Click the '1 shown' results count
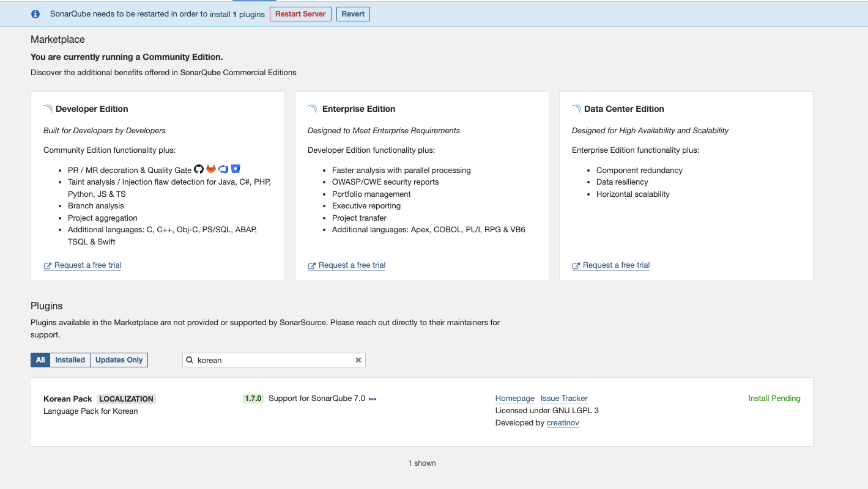 tap(422, 463)
